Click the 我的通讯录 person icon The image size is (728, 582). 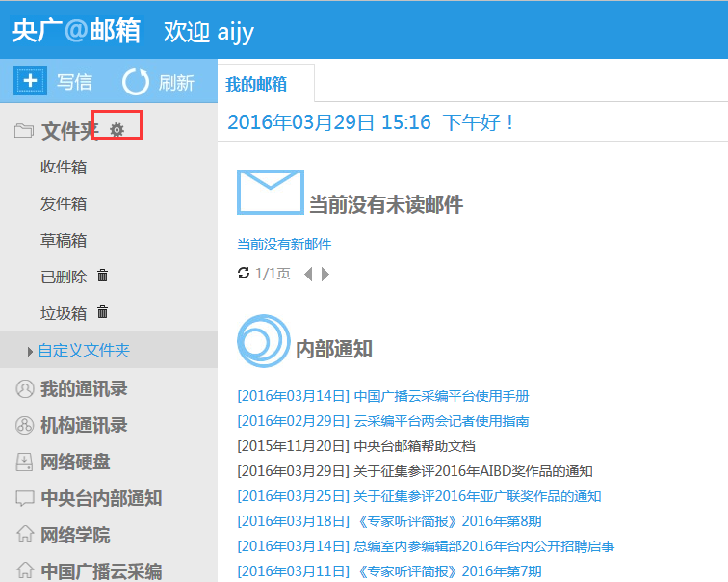tap(25, 388)
